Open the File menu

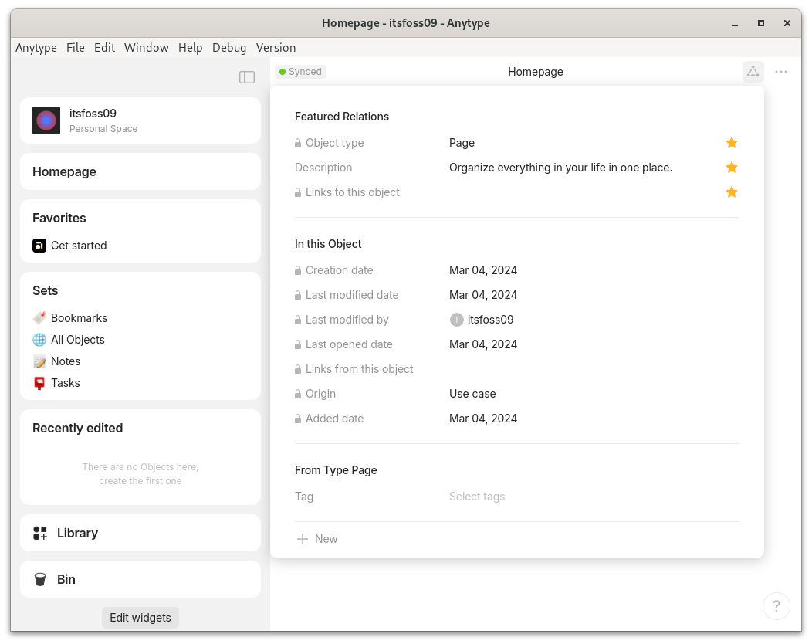(75, 47)
